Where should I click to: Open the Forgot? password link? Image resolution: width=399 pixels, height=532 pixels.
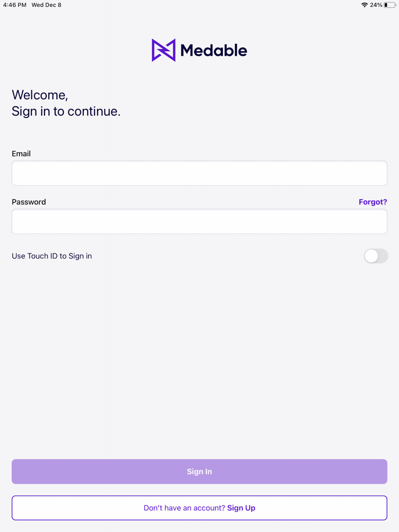click(373, 202)
